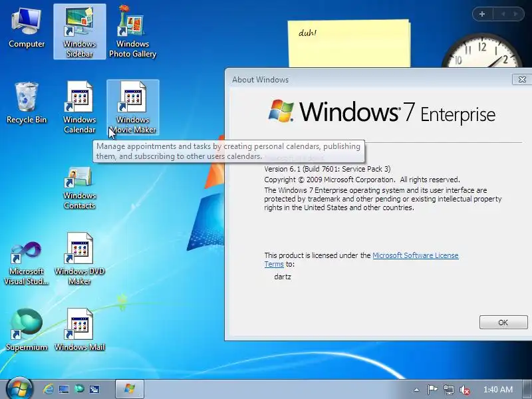Viewport: 532px width, 399px height.
Task: Select the Windows Sidebar shortcut
Action: (x=79, y=32)
